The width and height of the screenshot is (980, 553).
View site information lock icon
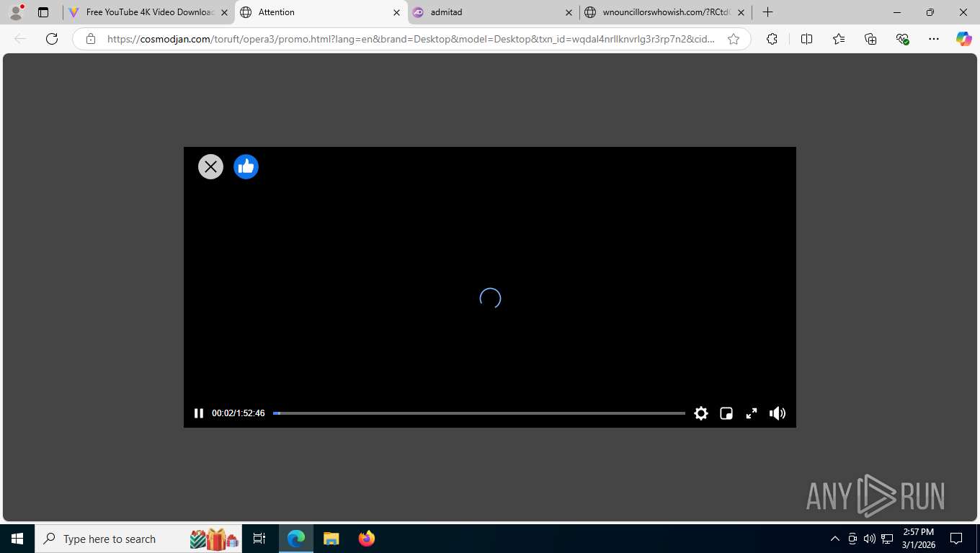[x=91, y=39]
